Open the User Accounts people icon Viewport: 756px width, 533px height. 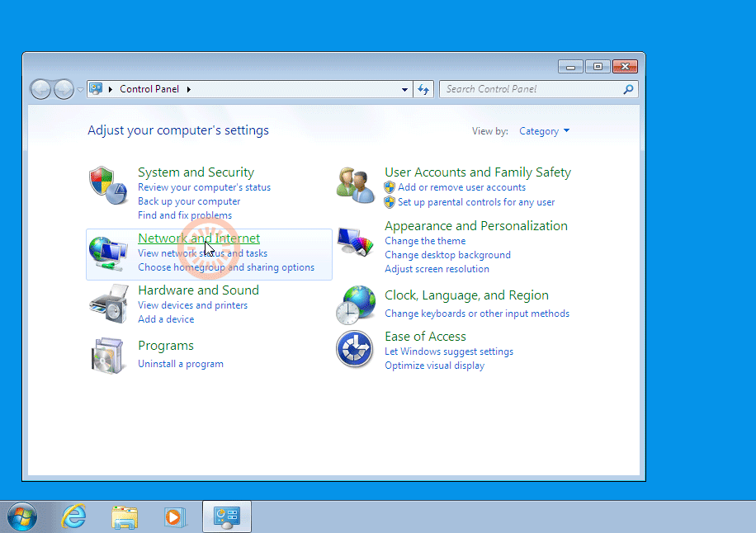tap(356, 185)
